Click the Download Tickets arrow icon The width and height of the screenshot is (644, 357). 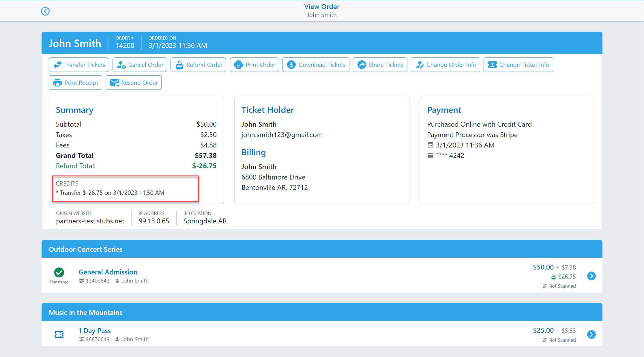291,65
